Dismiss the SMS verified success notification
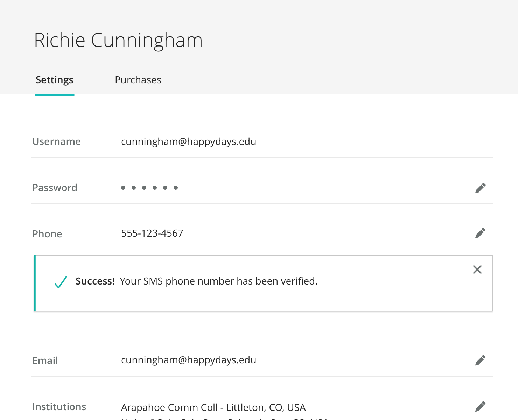 (477, 269)
